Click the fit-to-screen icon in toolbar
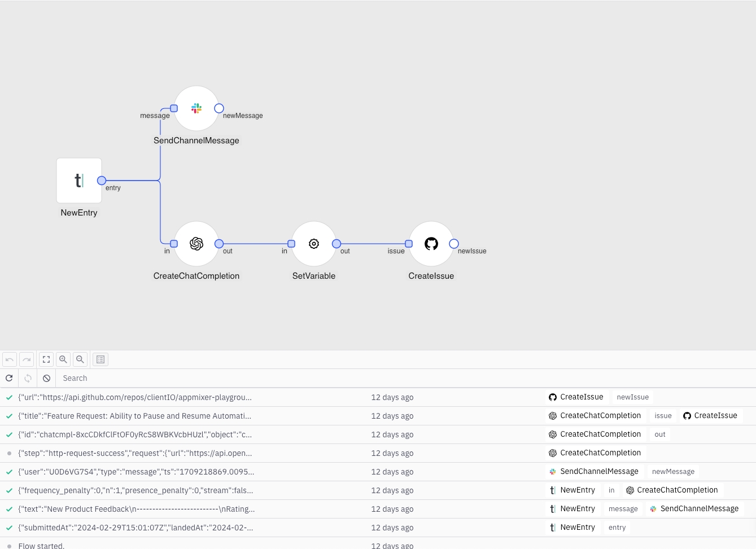Viewport: 756px width, 549px height. [46, 359]
